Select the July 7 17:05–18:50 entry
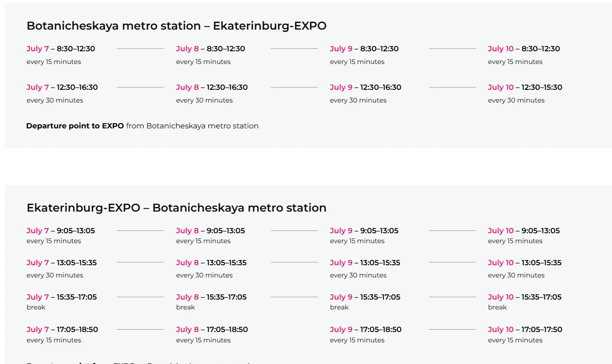 pos(62,330)
